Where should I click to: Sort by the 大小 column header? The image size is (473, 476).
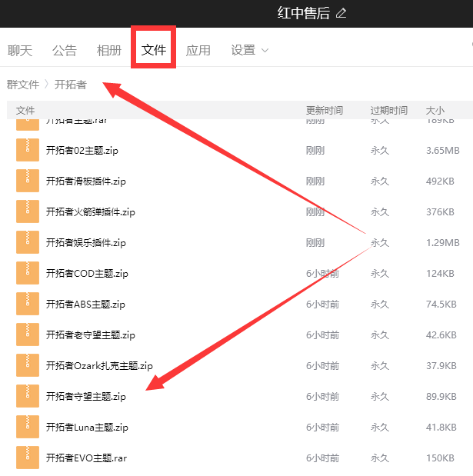435,110
